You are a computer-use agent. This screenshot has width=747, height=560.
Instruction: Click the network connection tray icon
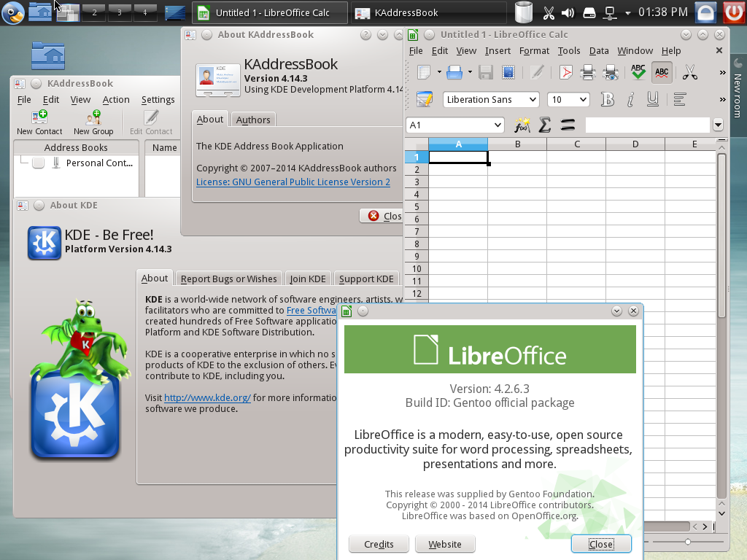coord(610,13)
